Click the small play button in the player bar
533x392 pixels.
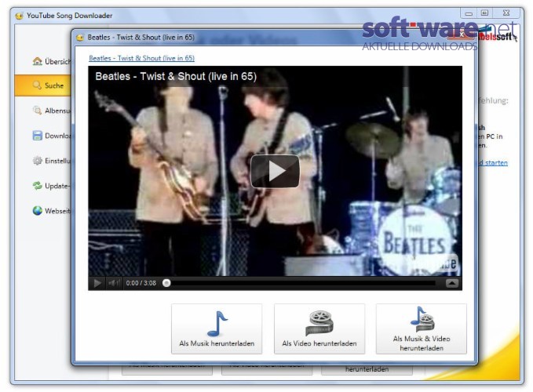coord(97,283)
